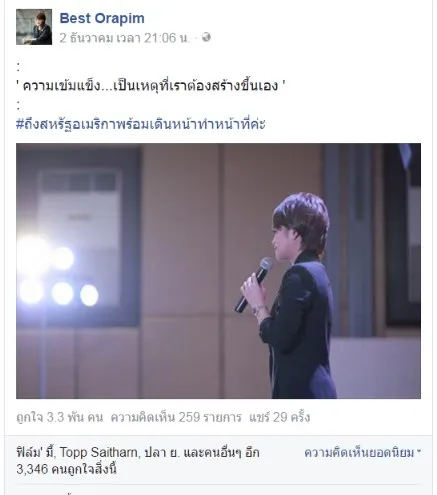Click the globe public privacy icon
The width and height of the screenshot is (437, 495).
click(x=206, y=37)
